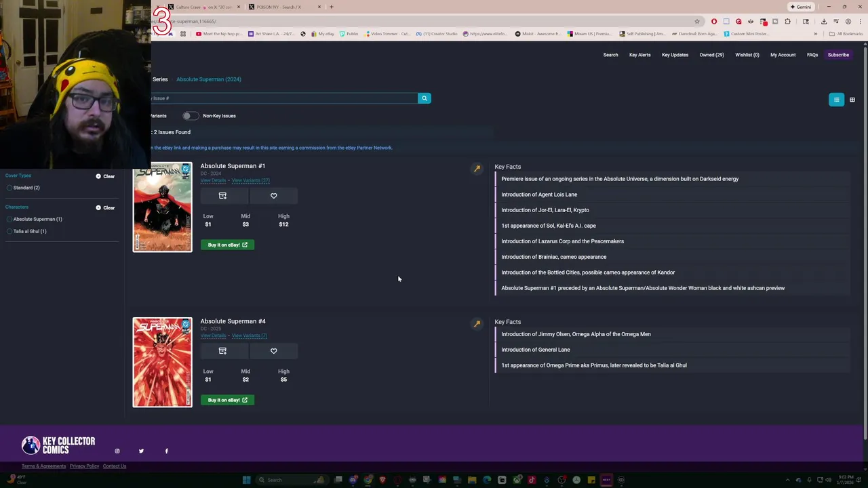Image resolution: width=868 pixels, height=488 pixels.
Task: Open Privacy Policy link
Action: 84,466
